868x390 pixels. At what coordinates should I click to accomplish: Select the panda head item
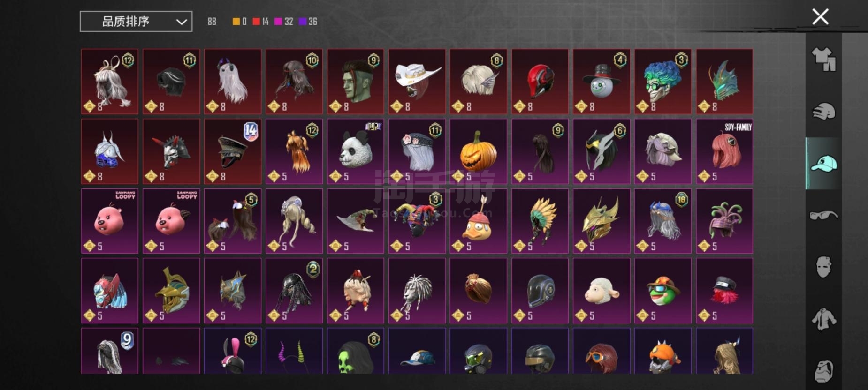click(x=355, y=151)
